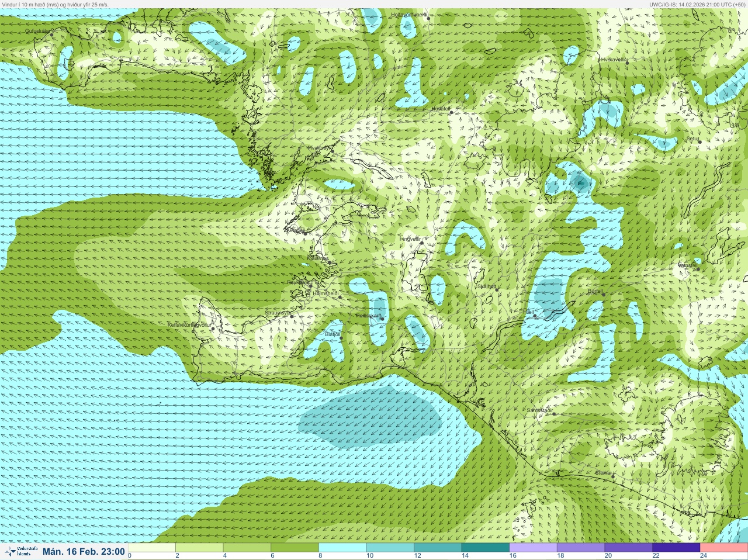Viewport: 748px width, 560px height.
Task: Click the Kjalarnes station marker
Action: tap(330, 261)
